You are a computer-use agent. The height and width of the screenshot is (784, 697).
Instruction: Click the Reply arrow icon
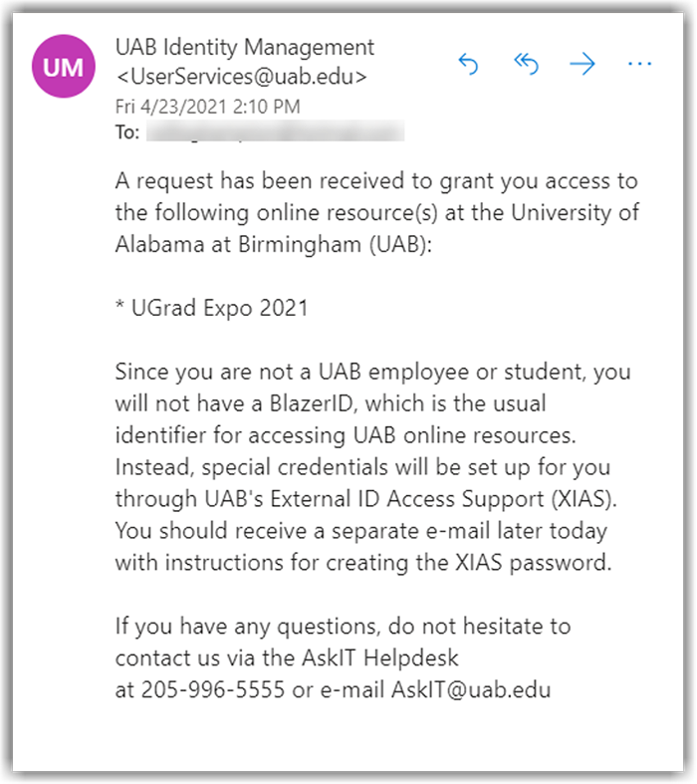pos(468,65)
